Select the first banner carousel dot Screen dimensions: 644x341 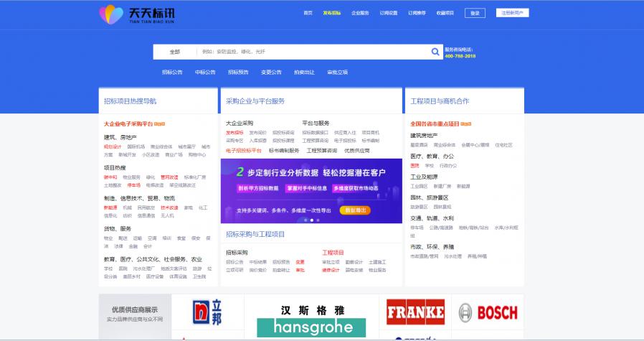click(x=306, y=220)
